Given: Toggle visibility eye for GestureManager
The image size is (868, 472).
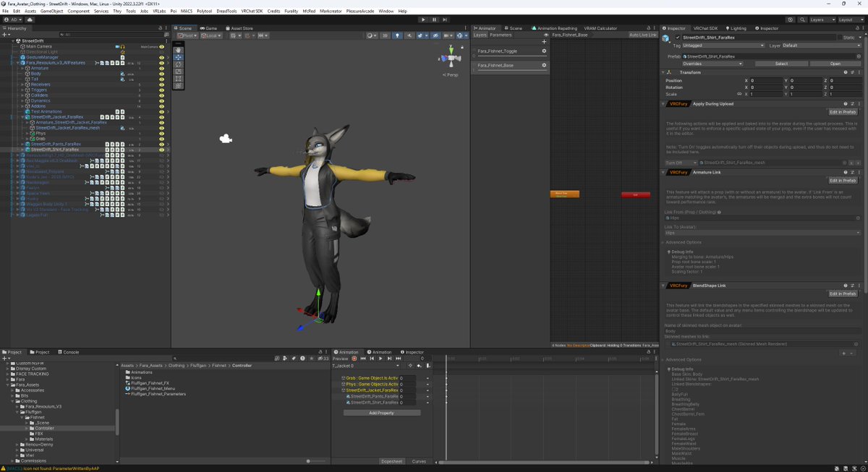Looking at the screenshot, I should 162,57.
